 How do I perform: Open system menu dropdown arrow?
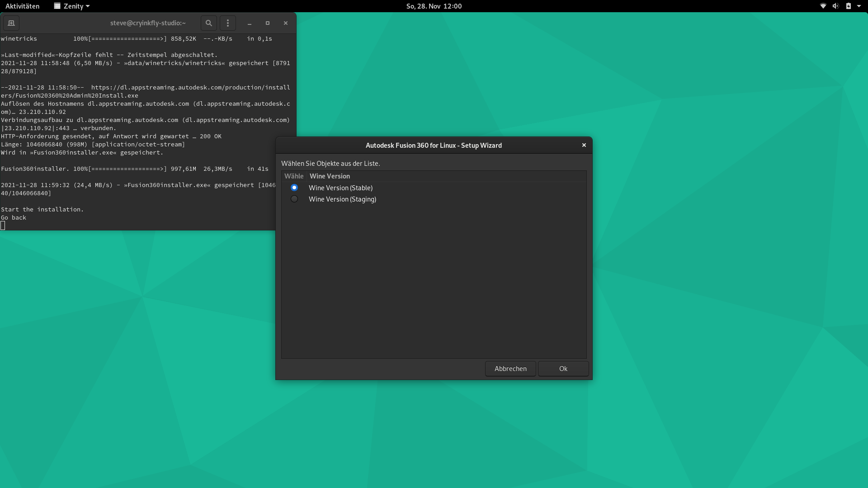[859, 6]
